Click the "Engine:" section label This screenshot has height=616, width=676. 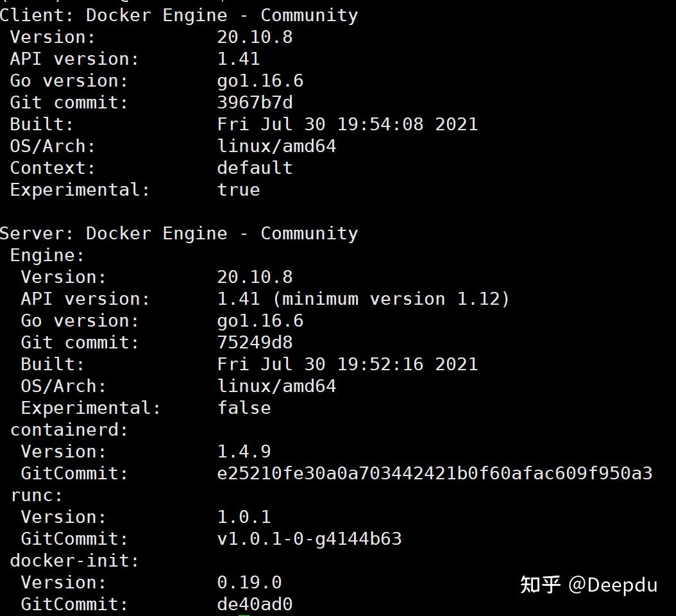click(x=47, y=255)
